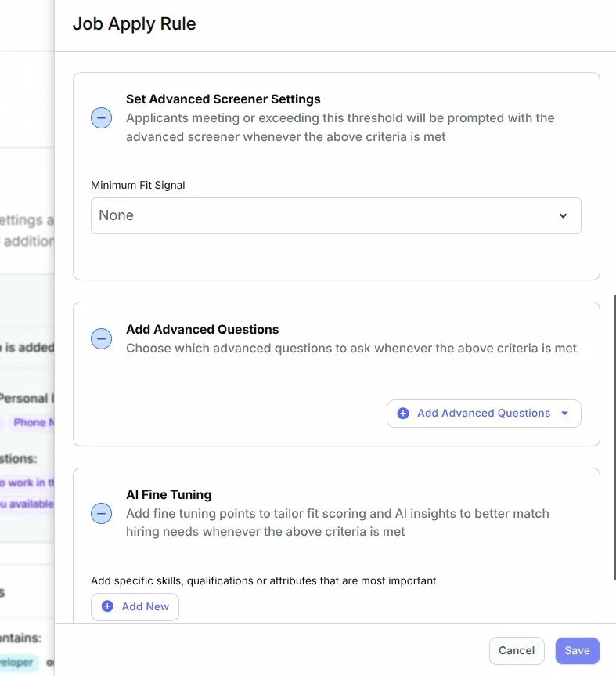Click the Job Apply Rule panel title
The height and width of the screenshot is (676, 616).
134,23
